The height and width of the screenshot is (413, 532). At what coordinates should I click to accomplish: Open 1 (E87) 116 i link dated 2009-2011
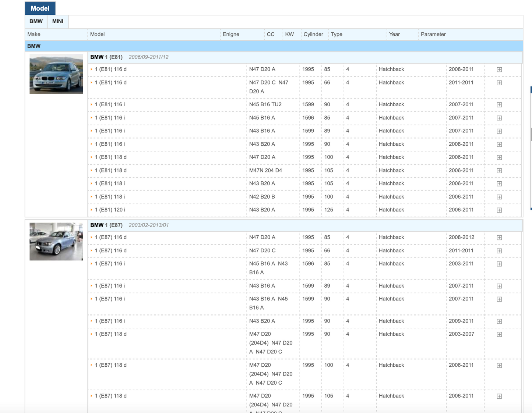click(110, 321)
